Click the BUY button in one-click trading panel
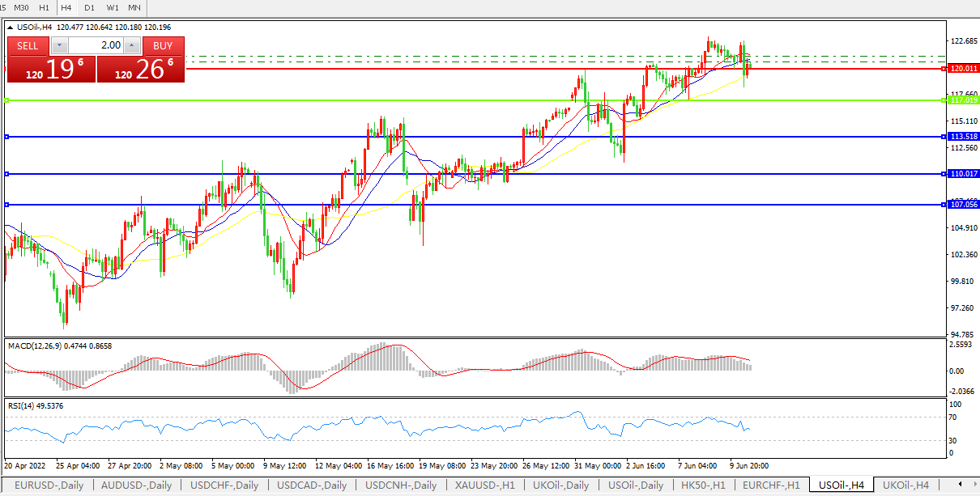The width and height of the screenshot is (980, 496). [x=163, y=46]
